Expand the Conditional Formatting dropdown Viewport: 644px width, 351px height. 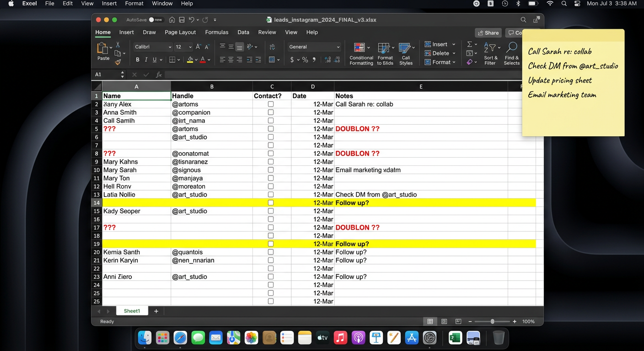coord(369,48)
